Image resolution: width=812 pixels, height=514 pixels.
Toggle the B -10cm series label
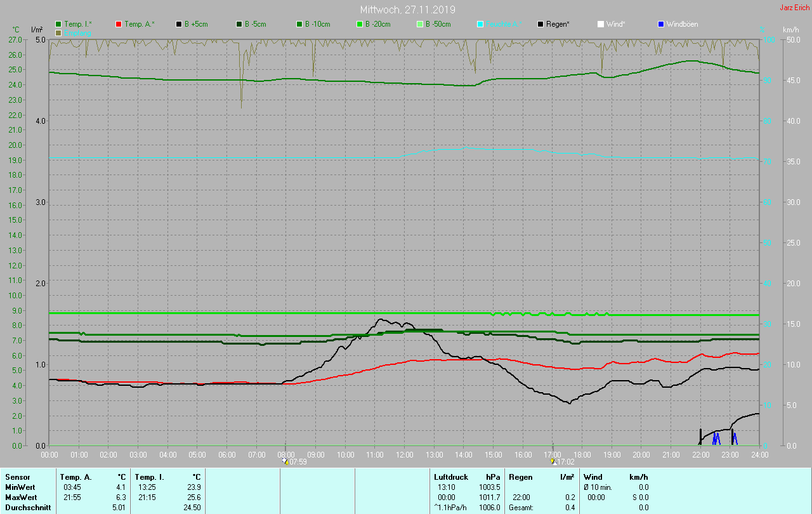coord(317,24)
